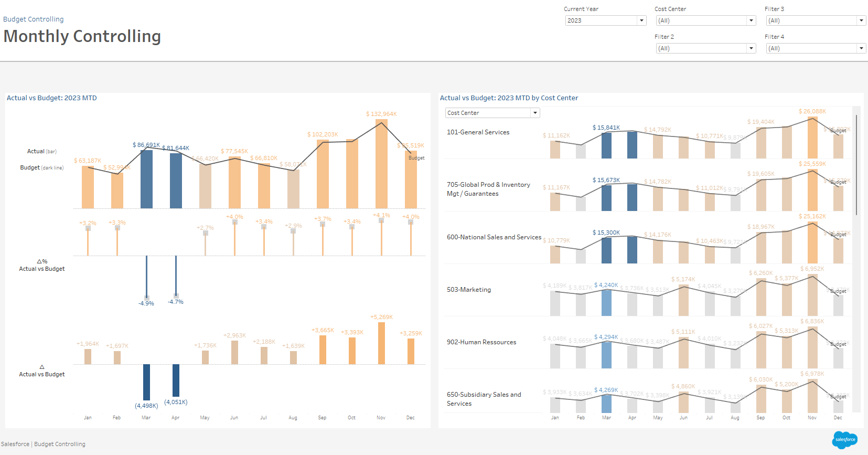The width and height of the screenshot is (868, 455).
Task: Select the 101-General Services row label
Action: [x=478, y=132]
